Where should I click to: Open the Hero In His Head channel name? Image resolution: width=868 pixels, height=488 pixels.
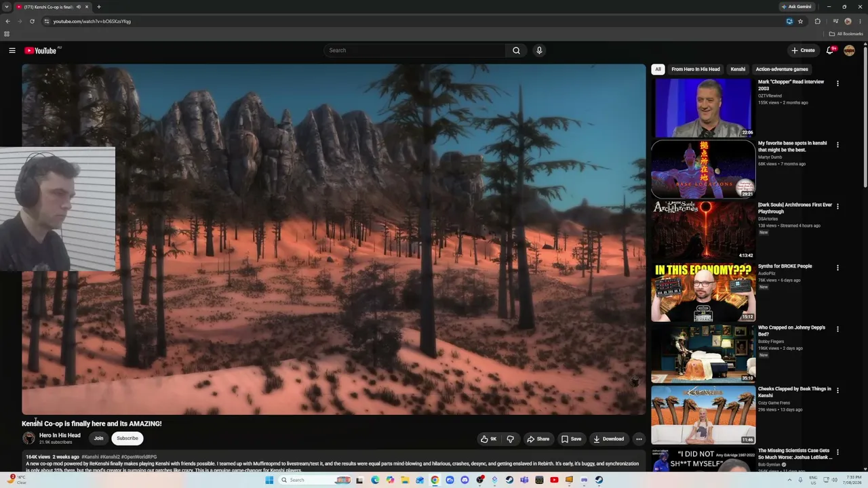point(60,435)
